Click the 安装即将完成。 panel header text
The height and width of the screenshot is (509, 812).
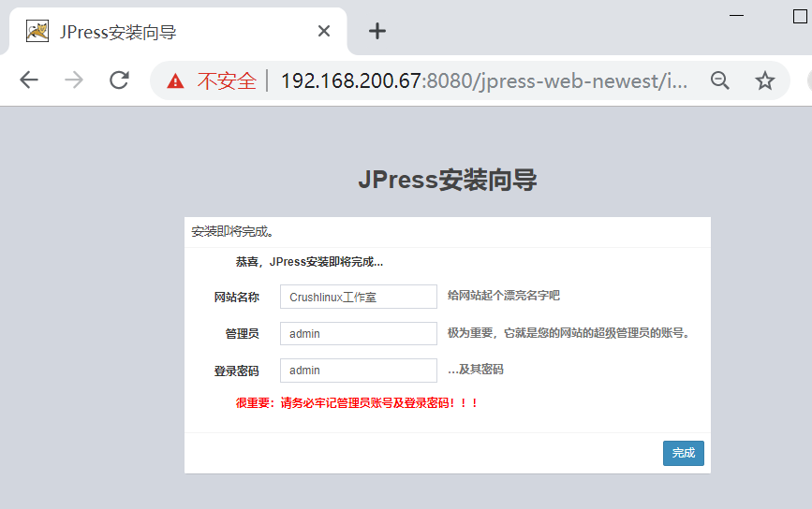point(232,231)
